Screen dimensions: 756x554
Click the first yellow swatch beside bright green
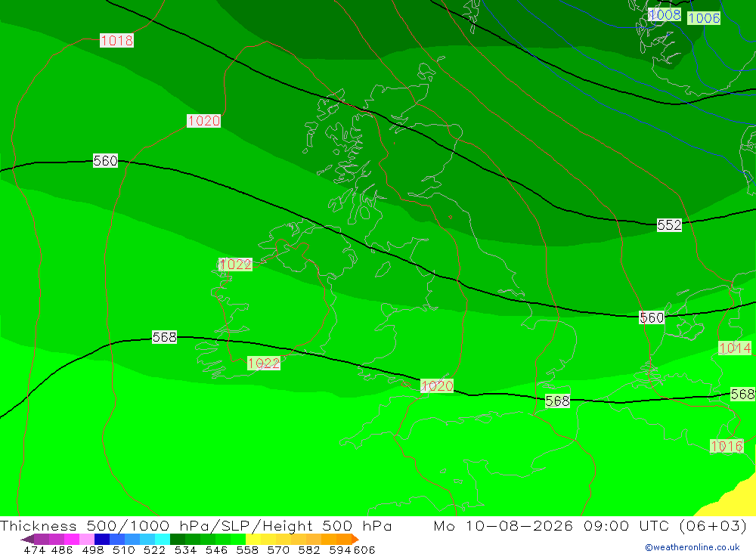click(x=253, y=539)
